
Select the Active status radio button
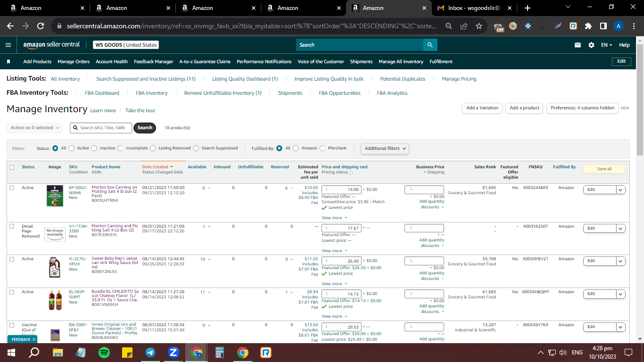point(72,148)
